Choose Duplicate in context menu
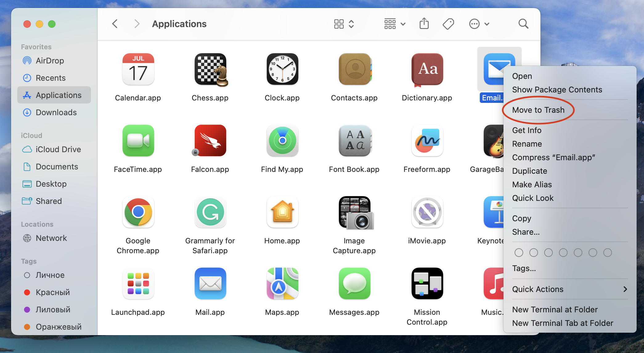This screenshot has height=353, width=644. click(x=570, y=171)
